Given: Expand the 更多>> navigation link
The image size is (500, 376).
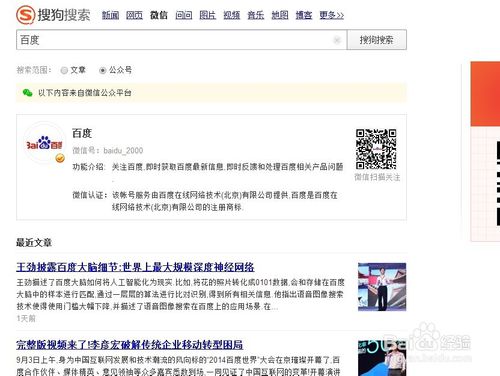Looking at the screenshot, I should 331,15.
